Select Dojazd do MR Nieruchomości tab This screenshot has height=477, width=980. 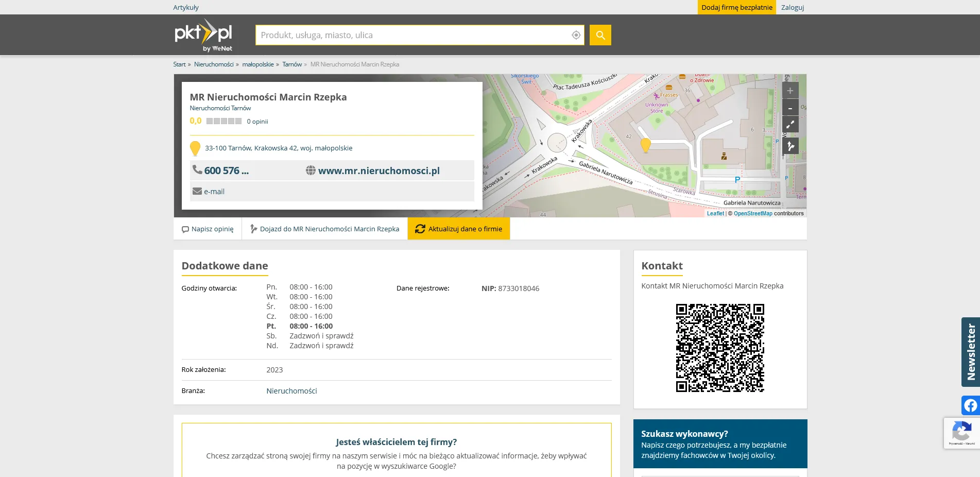click(324, 229)
